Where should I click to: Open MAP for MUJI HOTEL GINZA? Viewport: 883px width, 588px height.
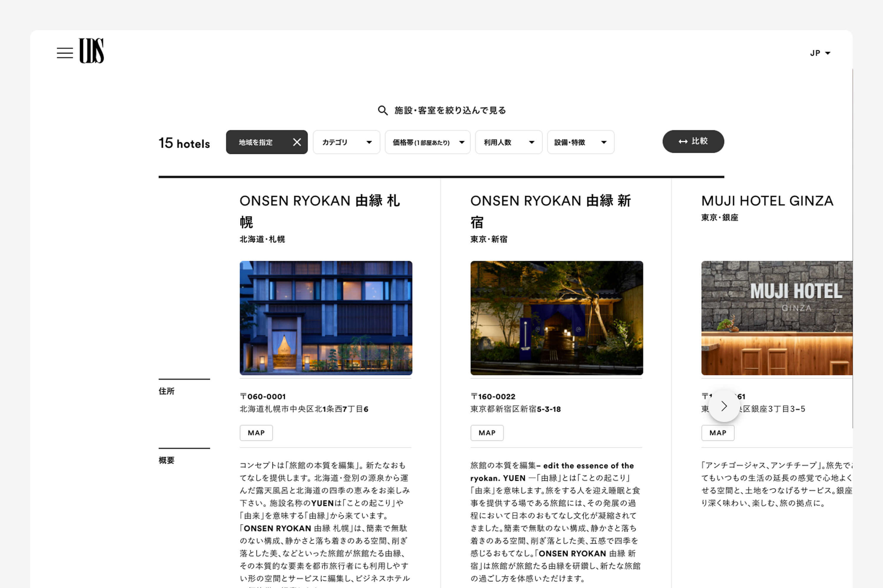click(x=718, y=433)
